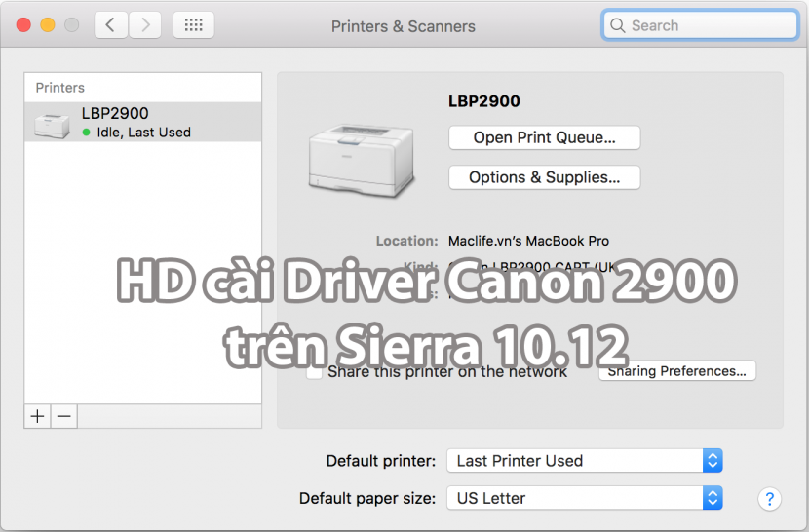Select the LBP2900 entry in the Printers list
This screenshot has height=532, width=809.
(142, 123)
